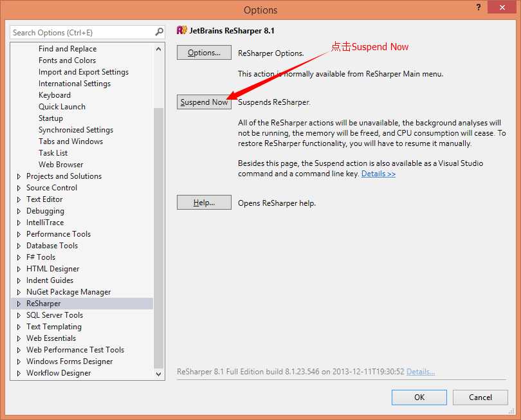This screenshot has width=521, height=420.
Task: Click tree scrollbar down arrow
Action: (x=158, y=374)
